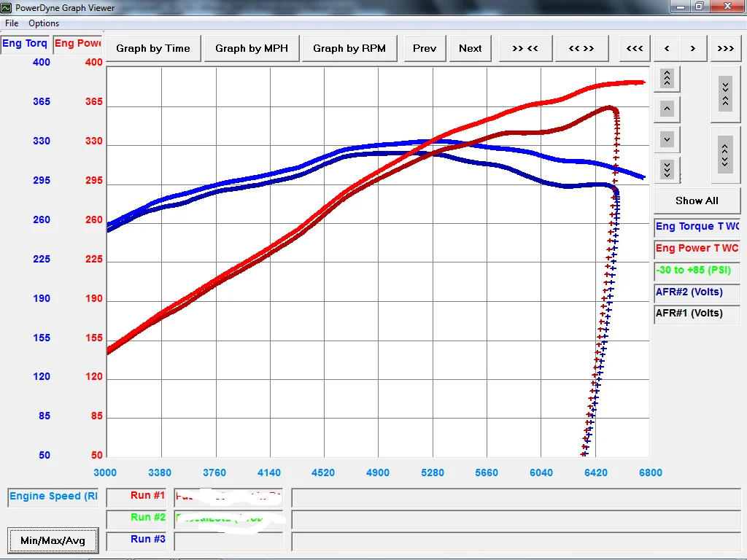The image size is (747, 560).
Task: Click the empty Run #3 file name field
Action: pyautogui.click(x=228, y=541)
